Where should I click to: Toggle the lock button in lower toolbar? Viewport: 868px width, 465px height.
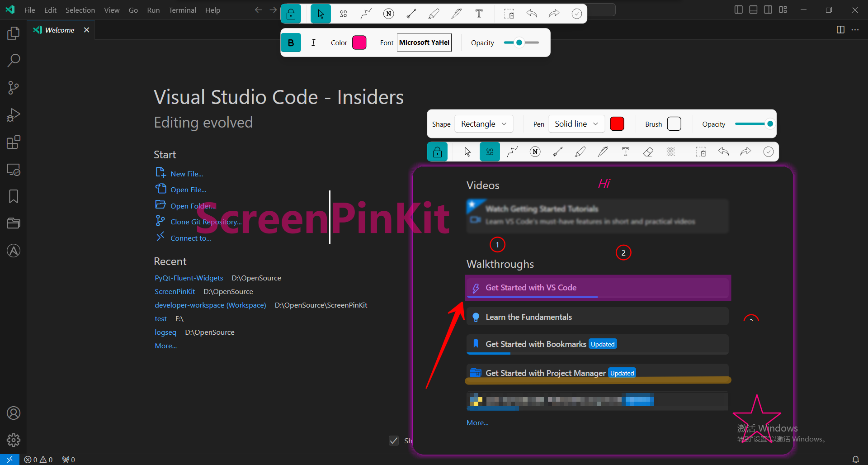[437, 152]
